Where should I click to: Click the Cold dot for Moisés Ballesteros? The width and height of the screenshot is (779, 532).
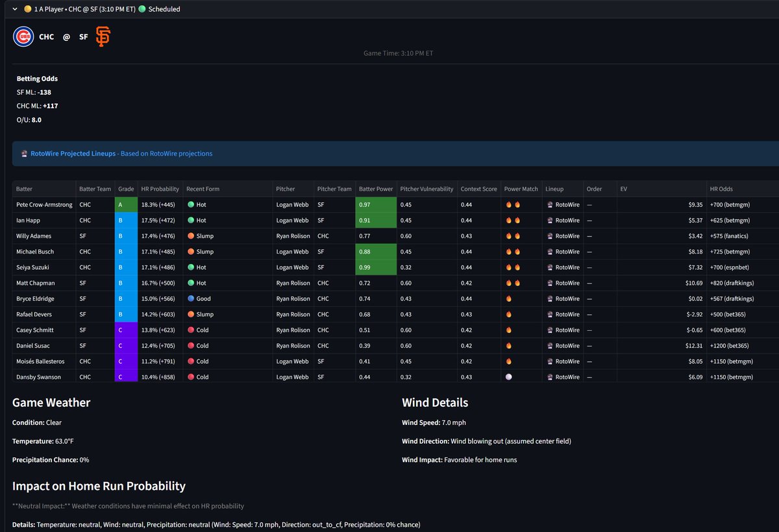(190, 361)
